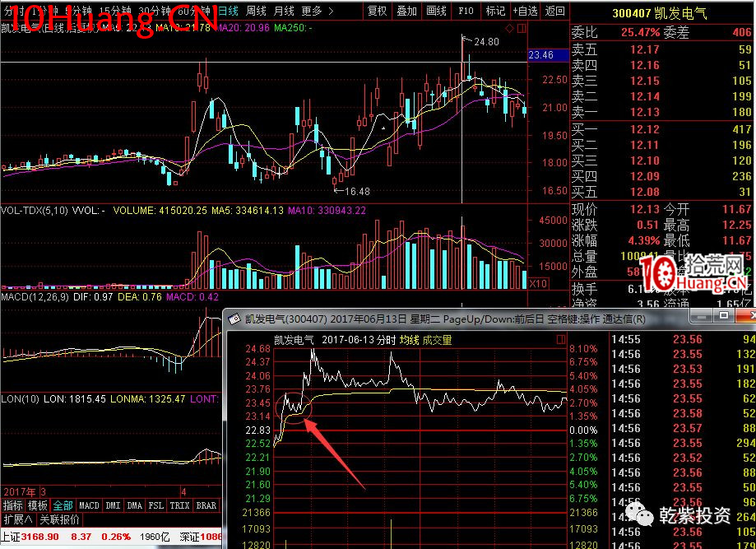Switch to the 30分钟 period tab

pyautogui.click(x=155, y=10)
